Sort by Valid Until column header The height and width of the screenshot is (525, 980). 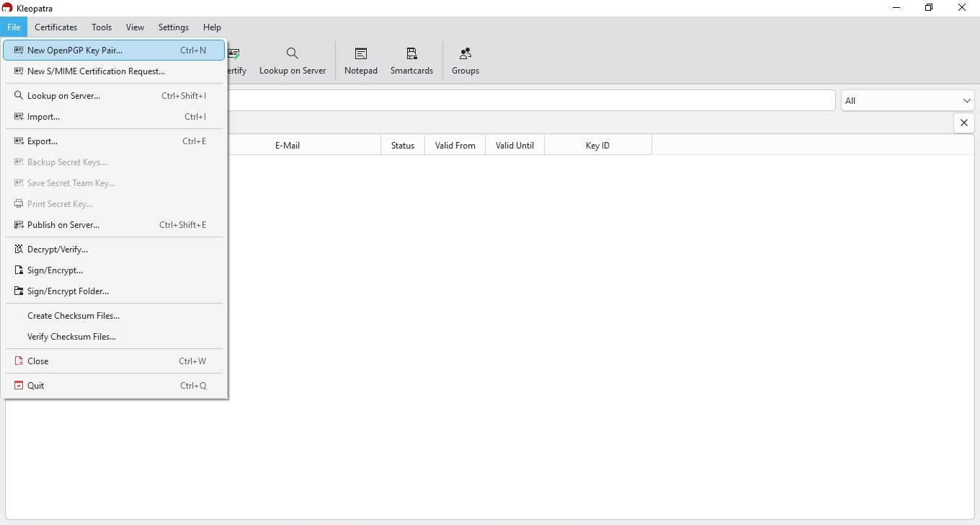click(515, 146)
